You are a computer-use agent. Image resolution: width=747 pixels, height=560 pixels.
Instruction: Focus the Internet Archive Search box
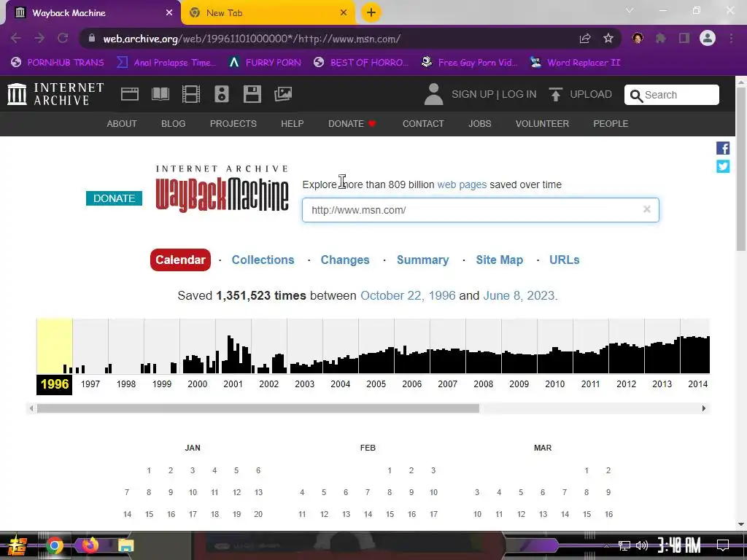(672, 95)
